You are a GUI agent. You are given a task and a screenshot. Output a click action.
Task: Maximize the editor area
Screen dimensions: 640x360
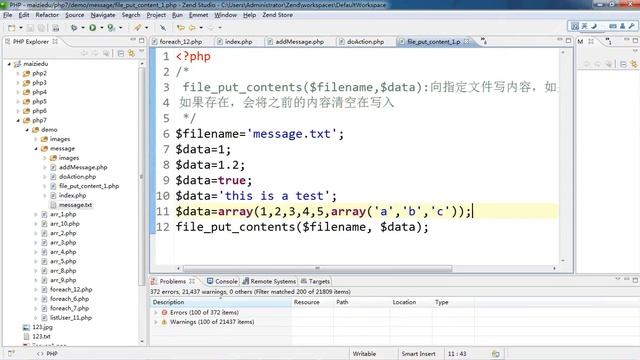pyautogui.click(x=569, y=40)
